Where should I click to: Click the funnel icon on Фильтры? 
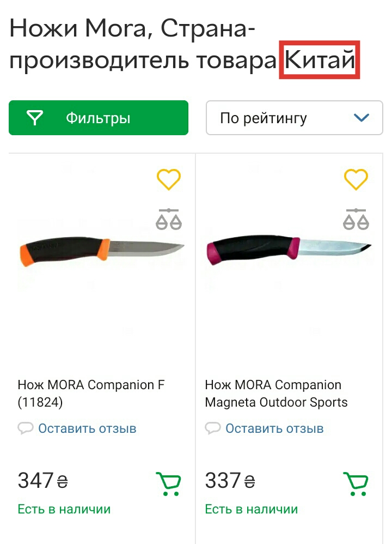point(35,118)
